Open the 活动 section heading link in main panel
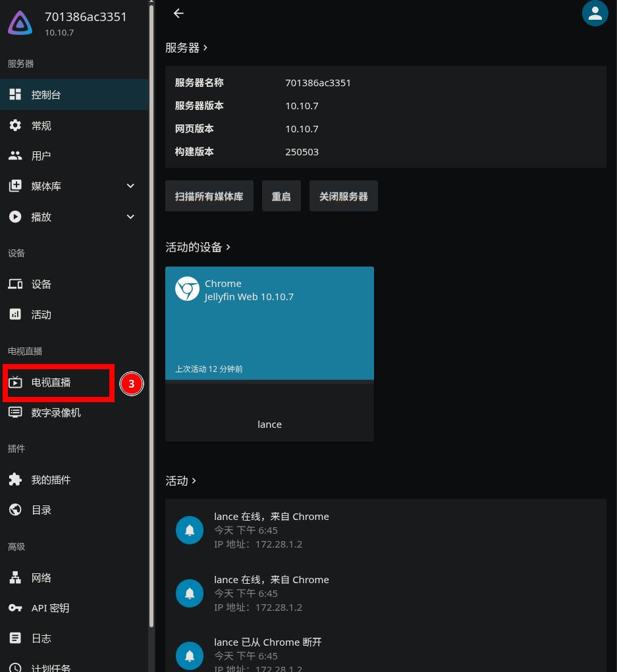Screen dimensions: 617x672 [x=180, y=481]
